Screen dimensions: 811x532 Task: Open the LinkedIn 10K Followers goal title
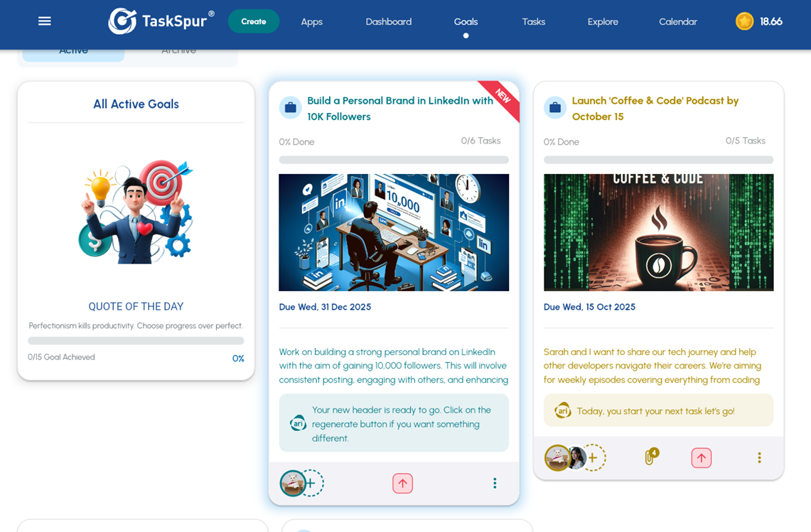(x=399, y=109)
